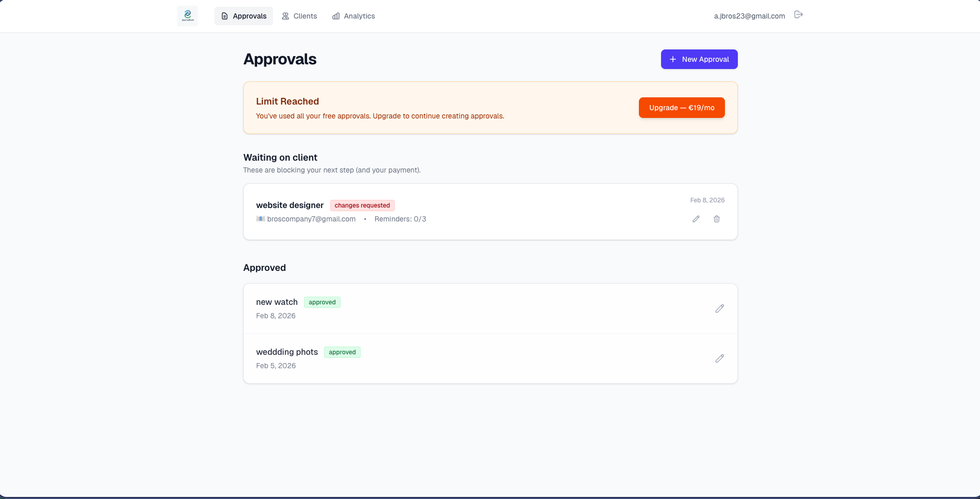Open the Clients section via its people icon
The height and width of the screenshot is (499, 980).
[x=285, y=16]
